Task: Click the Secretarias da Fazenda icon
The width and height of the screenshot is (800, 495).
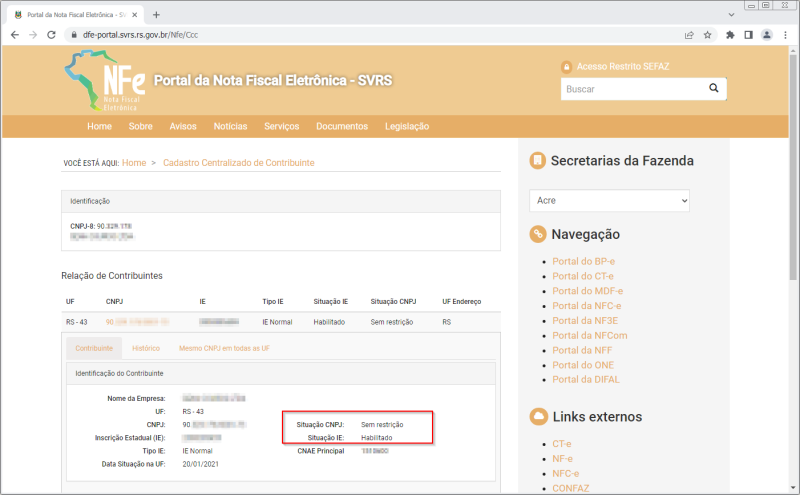Action: pyautogui.click(x=537, y=160)
